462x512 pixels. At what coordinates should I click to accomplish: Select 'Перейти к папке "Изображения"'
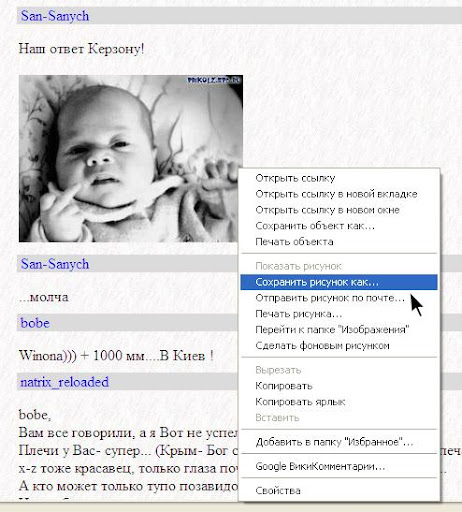pyautogui.click(x=339, y=330)
